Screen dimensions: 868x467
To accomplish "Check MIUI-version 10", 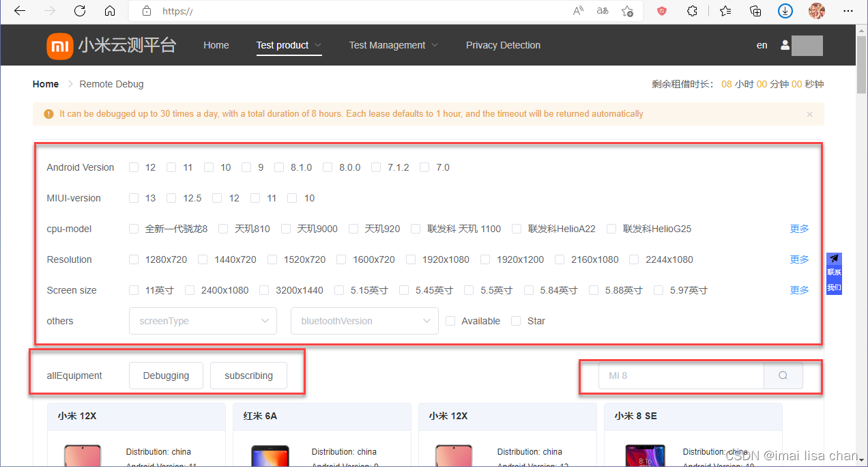I will click(292, 198).
